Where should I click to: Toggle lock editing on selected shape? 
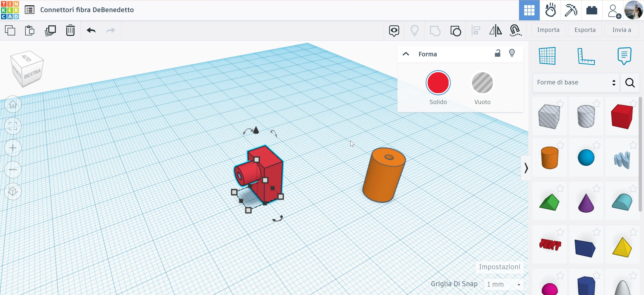[x=497, y=53]
